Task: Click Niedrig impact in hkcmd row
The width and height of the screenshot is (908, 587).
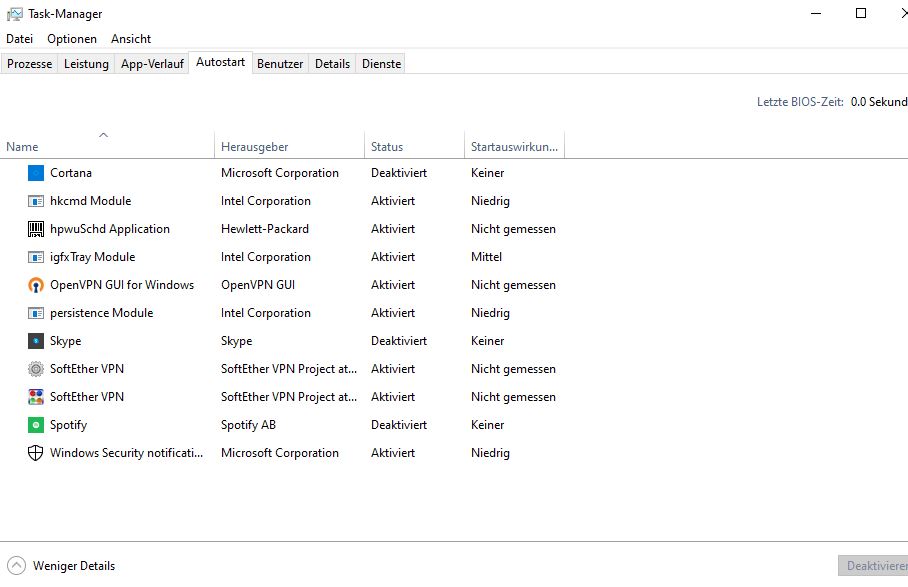Action: [490, 201]
